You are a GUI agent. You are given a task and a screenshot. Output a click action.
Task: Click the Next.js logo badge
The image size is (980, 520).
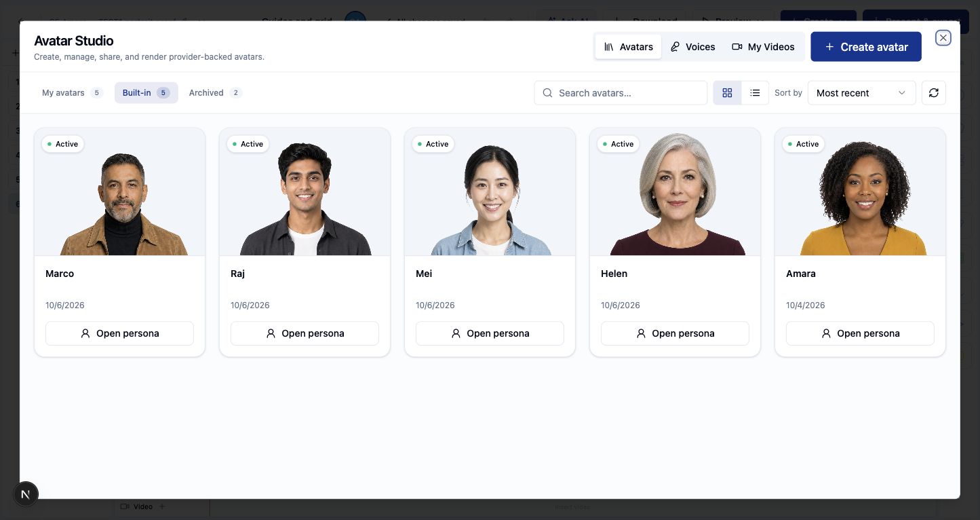tap(26, 494)
